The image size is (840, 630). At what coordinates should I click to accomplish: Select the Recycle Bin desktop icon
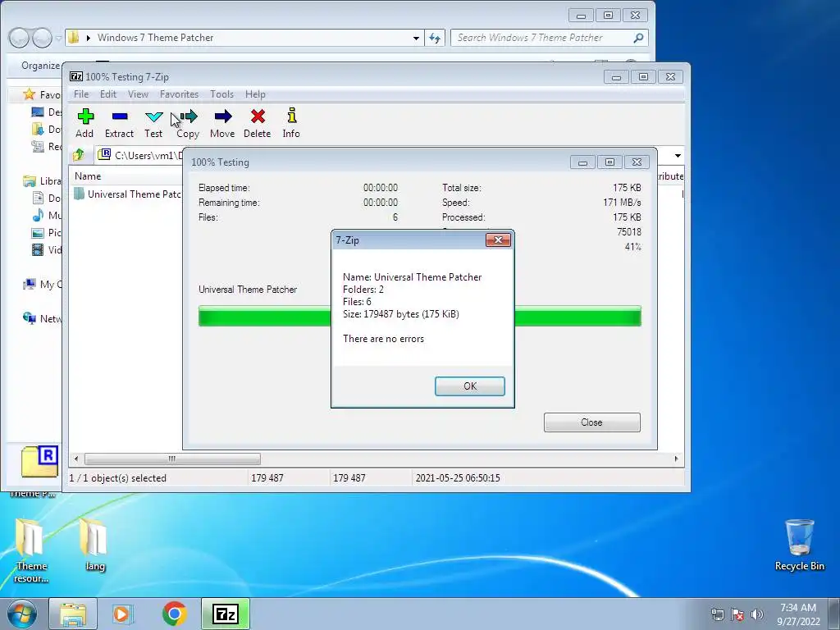tap(799, 546)
